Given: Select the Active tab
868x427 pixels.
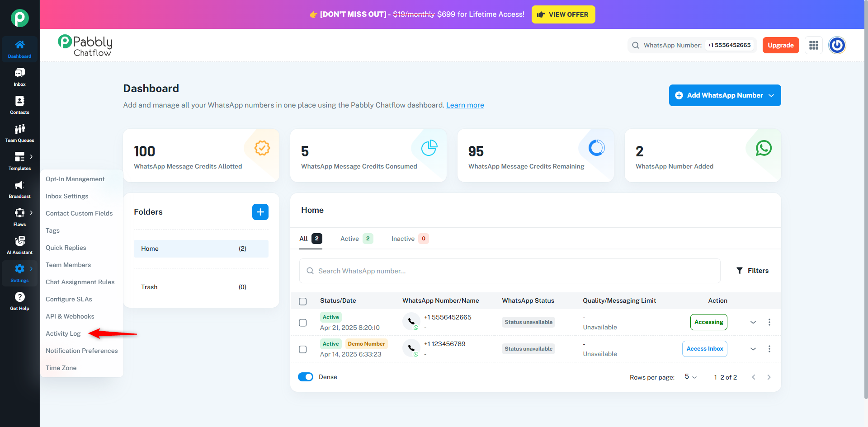Looking at the screenshot, I should (357, 239).
